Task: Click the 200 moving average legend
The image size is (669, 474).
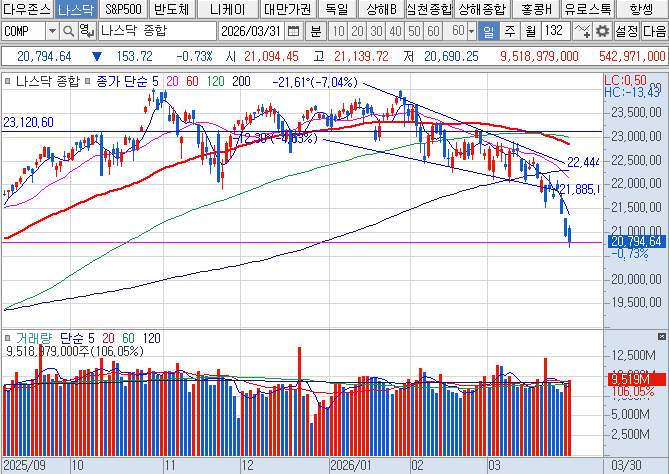Action: [241, 81]
